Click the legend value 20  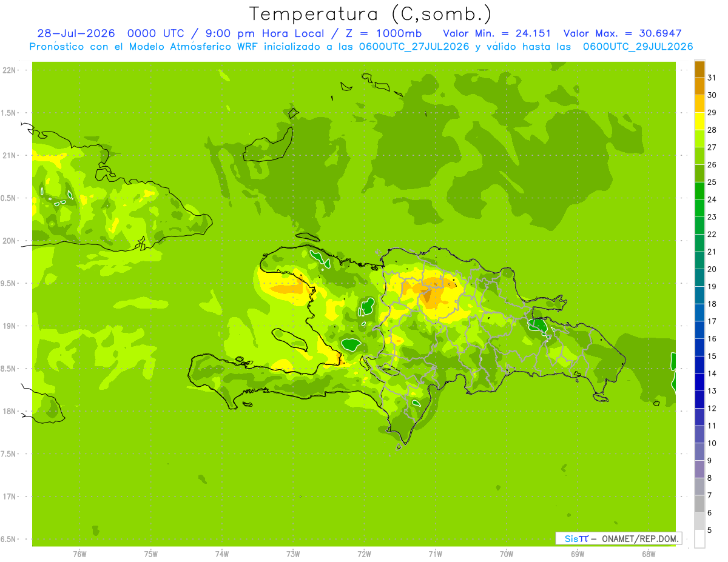click(x=712, y=269)
